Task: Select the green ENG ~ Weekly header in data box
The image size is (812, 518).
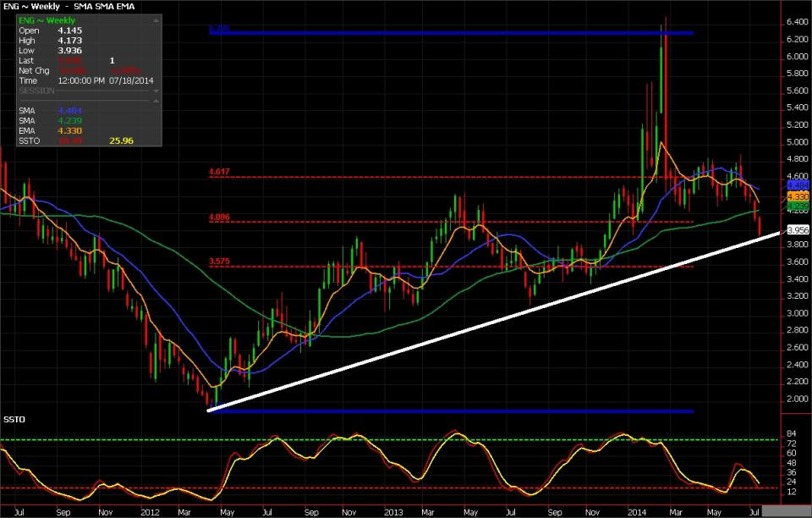Action: pos(47,20)
